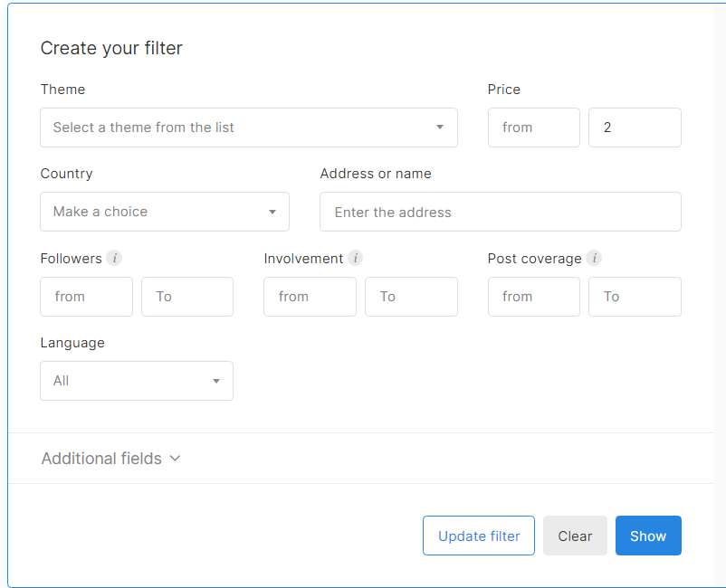Focus the Price from field
726x588 pixels.
point(534,128)
